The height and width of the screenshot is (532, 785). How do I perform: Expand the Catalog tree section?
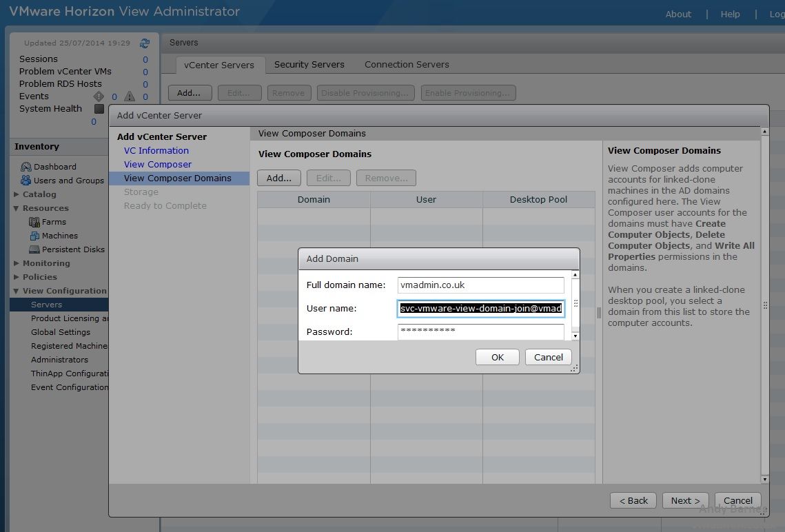pyautogui.click(x=17, y=194)
